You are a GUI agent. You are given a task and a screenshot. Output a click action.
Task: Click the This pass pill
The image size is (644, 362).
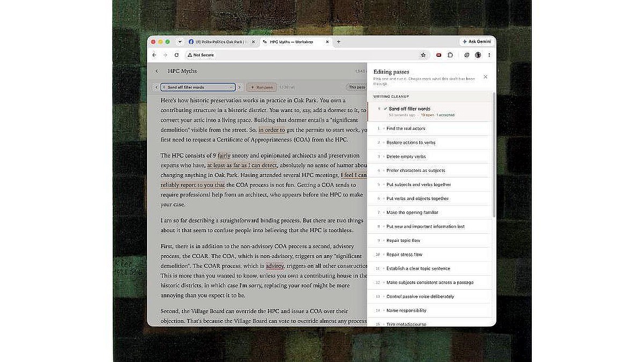(x=357, y=87)
